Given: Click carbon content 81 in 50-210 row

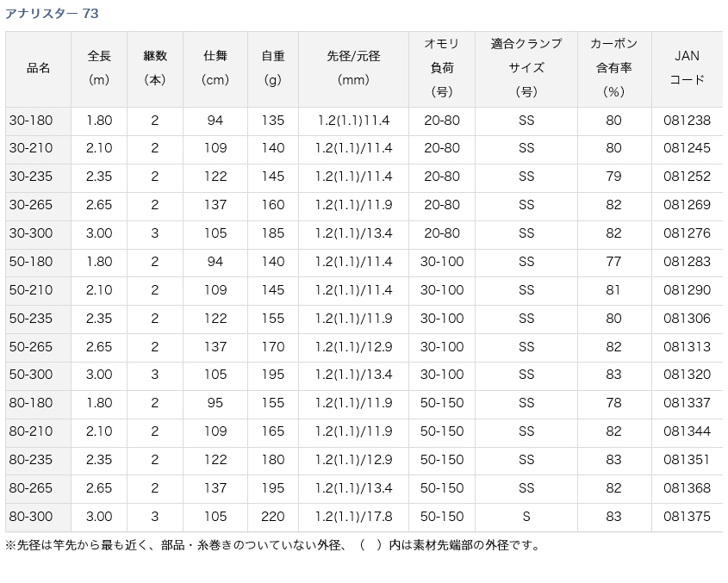Looking at the screenshot, I should pyautogui.click(x=613, y=290).
